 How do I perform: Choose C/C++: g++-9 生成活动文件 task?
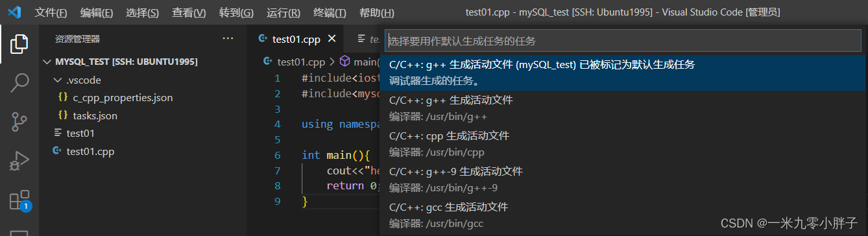[x=623, y=180]
